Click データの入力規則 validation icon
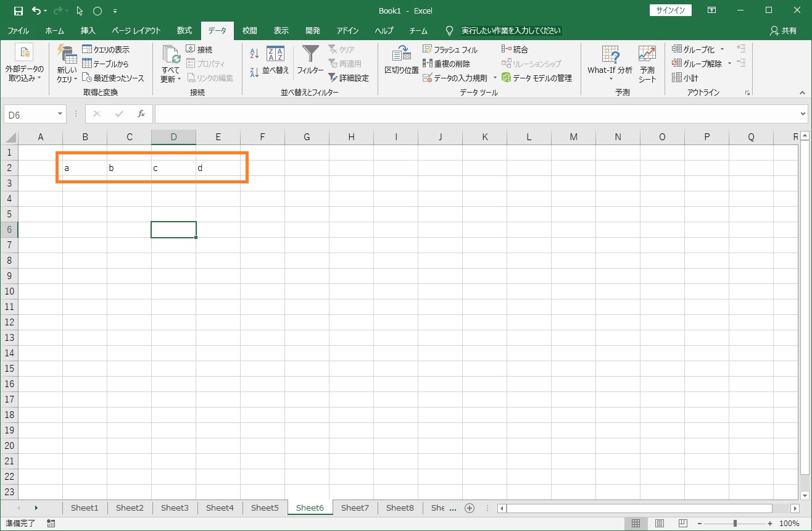812x531 pixels. (427, 78)
